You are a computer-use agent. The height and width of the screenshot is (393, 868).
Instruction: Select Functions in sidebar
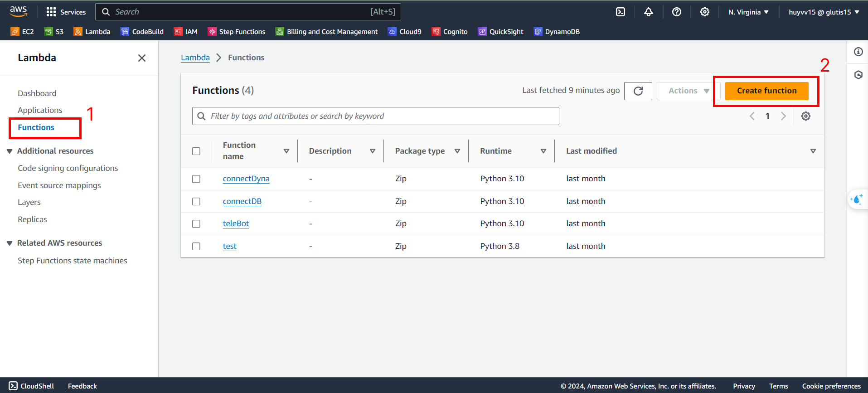pyautogui.click(x=36, y=127)
